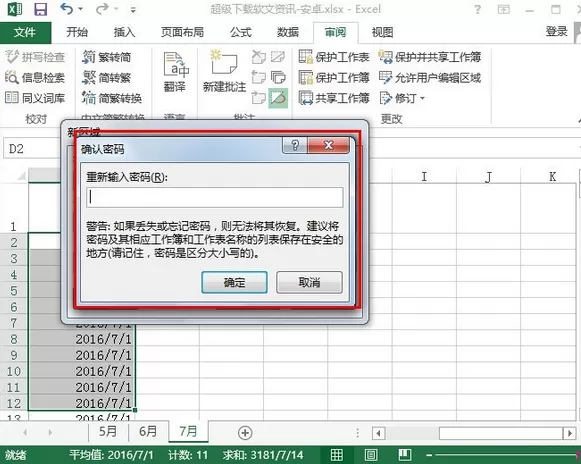
Task: Click the help button in 确认密码 dialog
Action: 295,145
